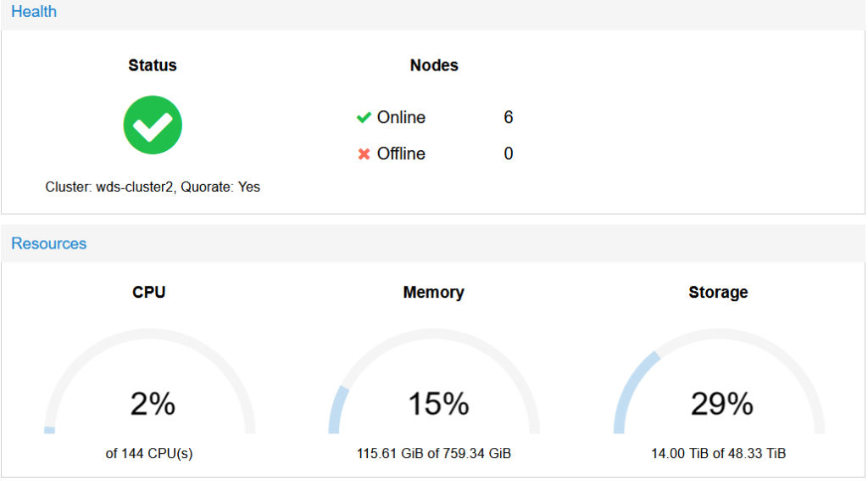Click the 'of 144 CPU(s)' text

(149, 454)
